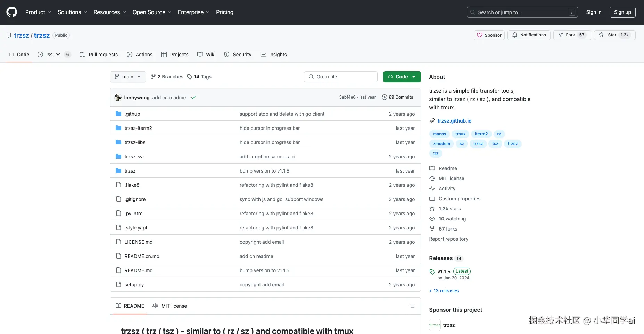Open the README outline list icon
This screenshot has width=644, height=334.
412,306
